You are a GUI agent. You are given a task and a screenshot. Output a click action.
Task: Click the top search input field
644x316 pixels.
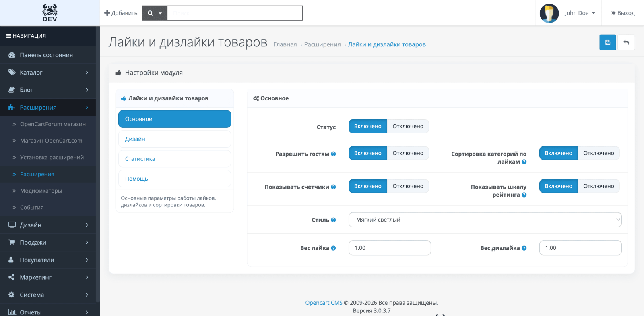pyautogui.click(x=235, y=13)
